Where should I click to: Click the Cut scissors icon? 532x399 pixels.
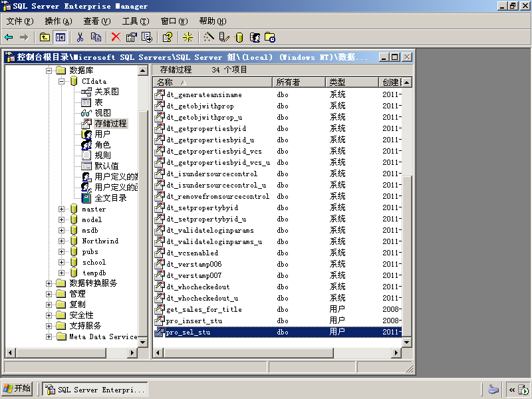point(80,37)
